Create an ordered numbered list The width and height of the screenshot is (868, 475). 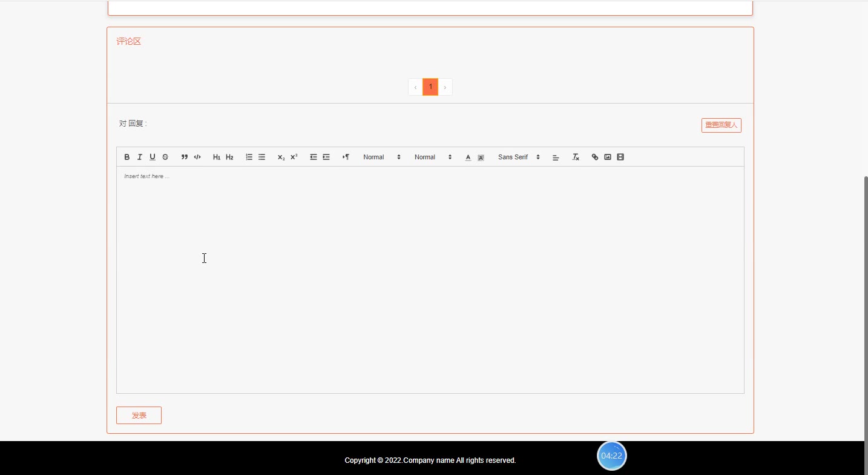249,157
